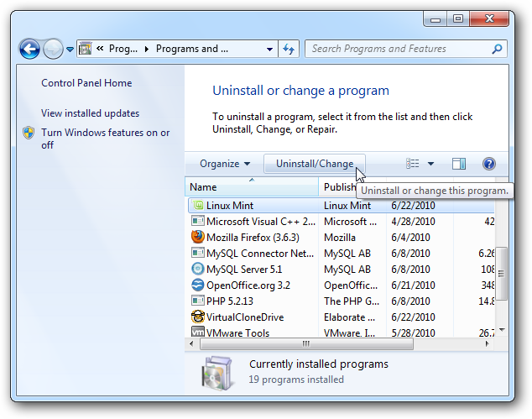Select the VirtualCloneDrive icon
Viewport: 532px width, 419px height.
point(198,317)
